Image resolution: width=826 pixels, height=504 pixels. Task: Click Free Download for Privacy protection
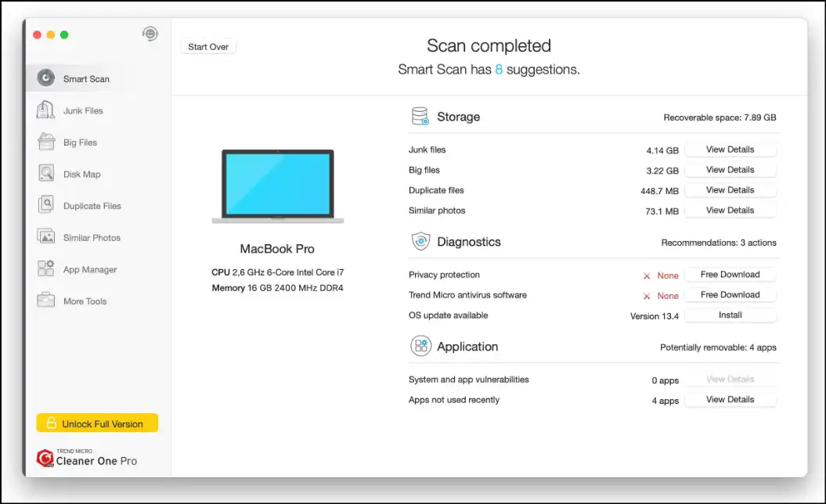point(730,275)
